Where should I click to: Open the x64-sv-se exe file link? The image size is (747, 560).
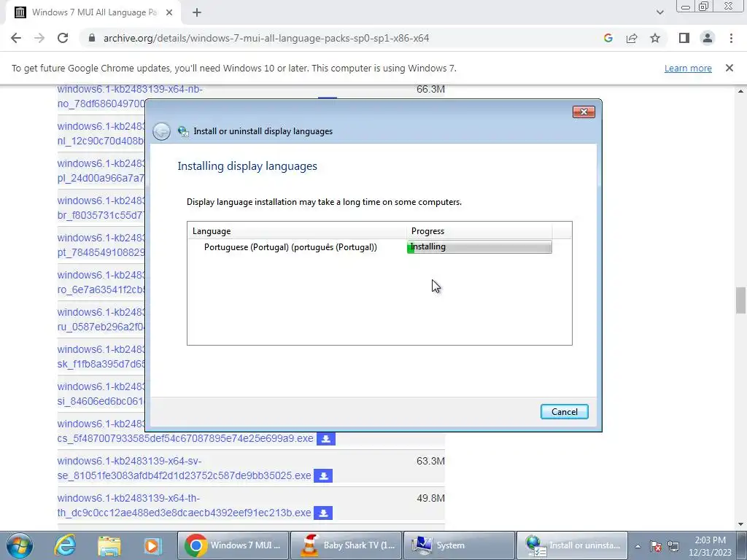click(184, 468)
